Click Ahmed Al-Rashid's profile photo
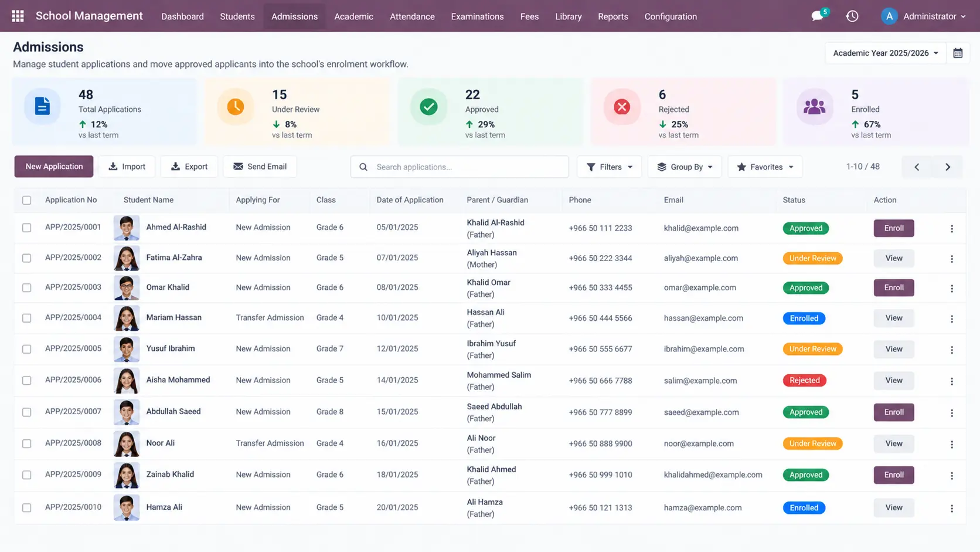The width and height of the screenshot is (980, 552). [x=127, y=228]
